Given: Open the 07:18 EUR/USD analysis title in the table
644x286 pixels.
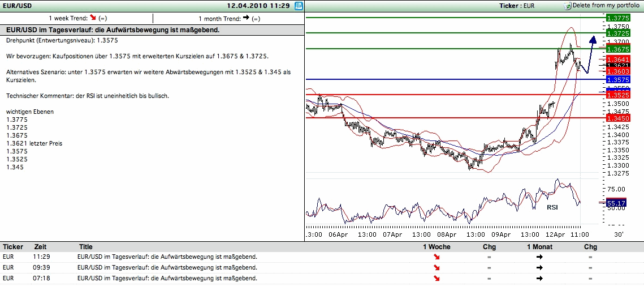Looking at the screenshot, I should tap(167, 279).
